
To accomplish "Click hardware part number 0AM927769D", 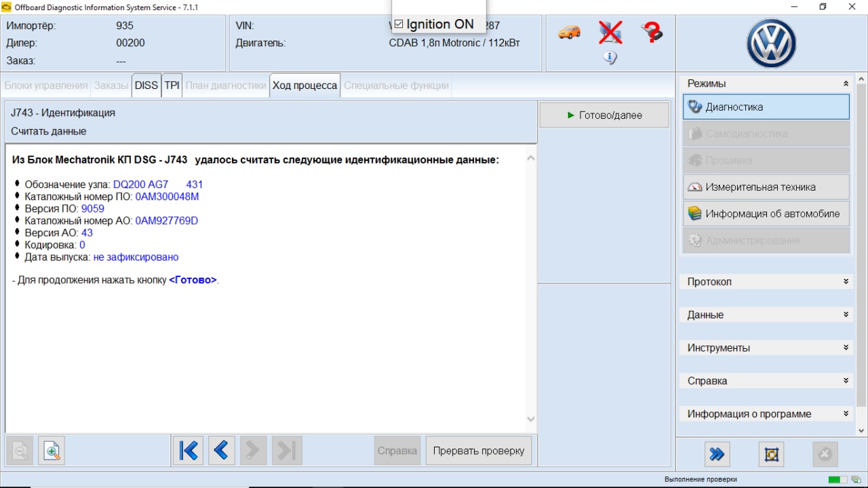I will tap(167, 221).
